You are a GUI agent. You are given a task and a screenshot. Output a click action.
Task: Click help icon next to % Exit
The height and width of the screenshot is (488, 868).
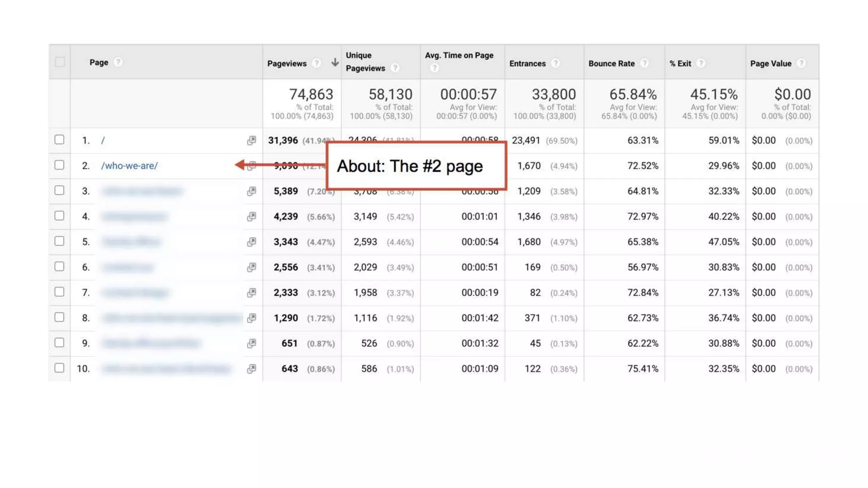(701, 63)
